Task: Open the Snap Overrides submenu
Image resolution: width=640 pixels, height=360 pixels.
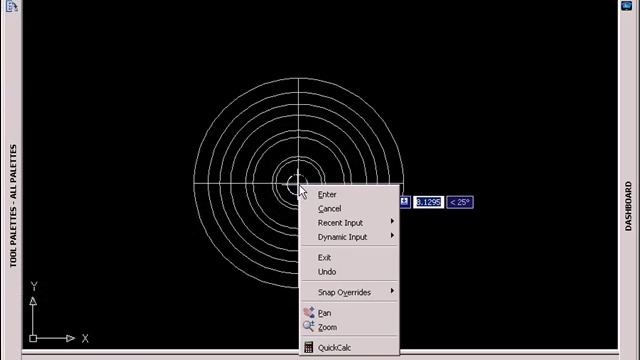Action: coord(349,292)
